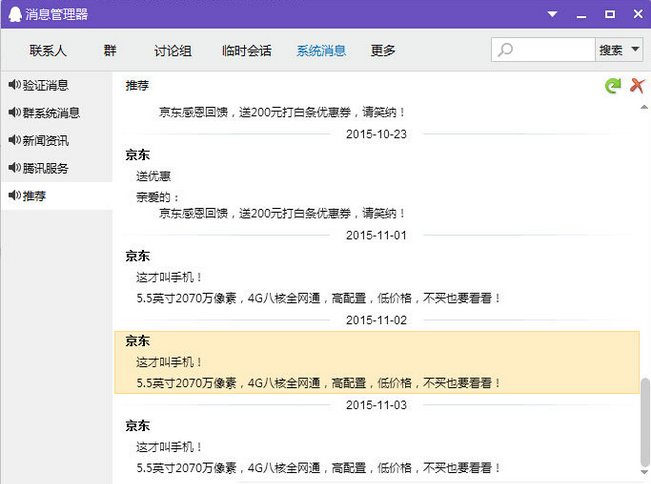
Task: Click the scrollbar up arrow
Action: pyautogui.click(x=644, y=107)
